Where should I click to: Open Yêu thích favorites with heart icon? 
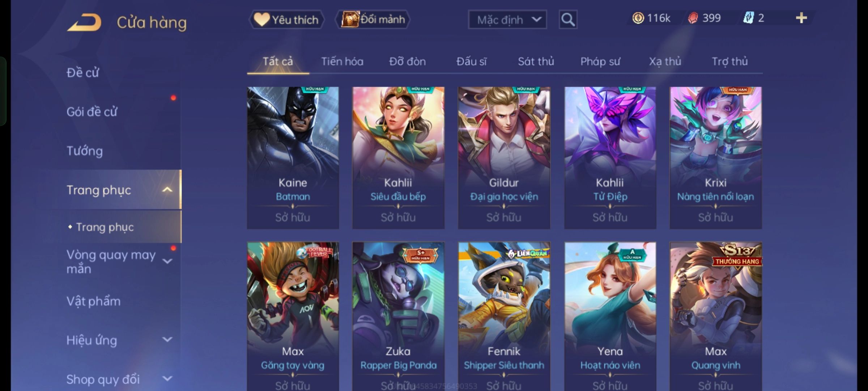[286, 20]
